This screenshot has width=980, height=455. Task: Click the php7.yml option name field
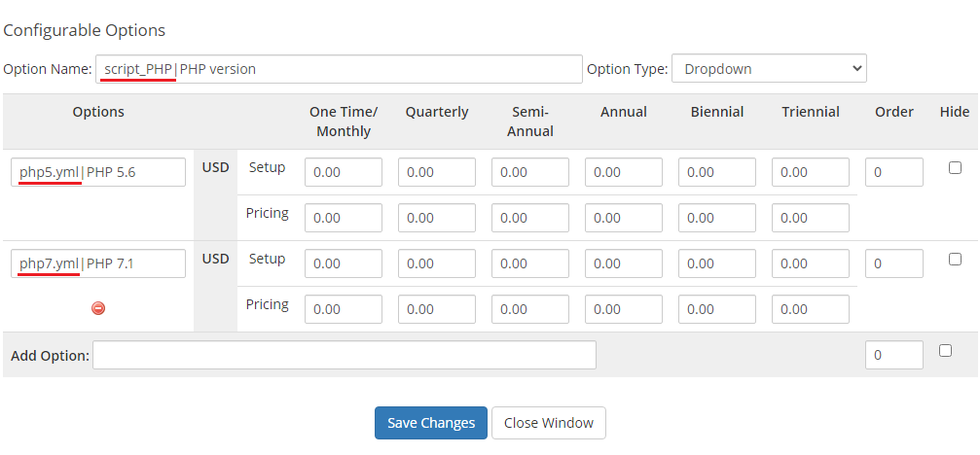[98, 263]
